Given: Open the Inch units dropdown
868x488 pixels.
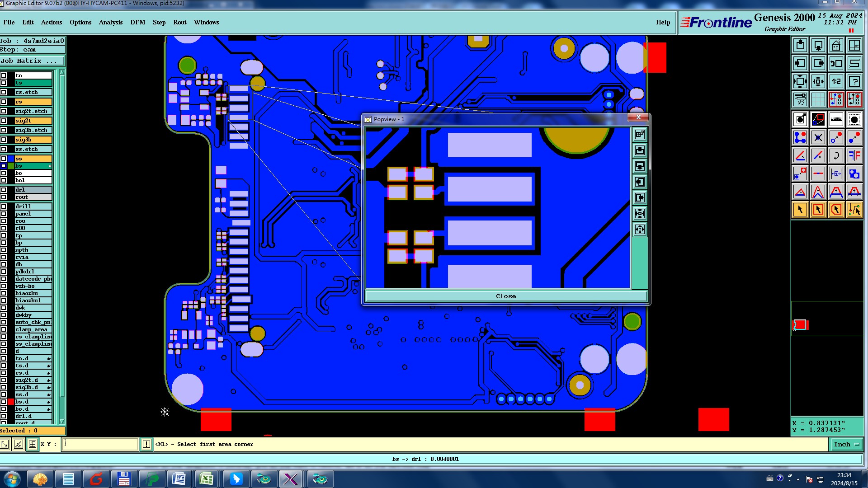Looking at the screenshot, I should click(x=846, y=445).
